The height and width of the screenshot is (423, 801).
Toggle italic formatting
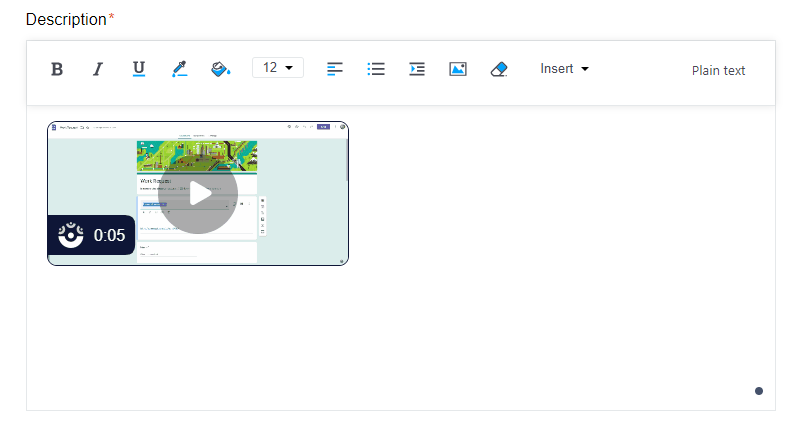pyautogui.click(x=98, y=68)
